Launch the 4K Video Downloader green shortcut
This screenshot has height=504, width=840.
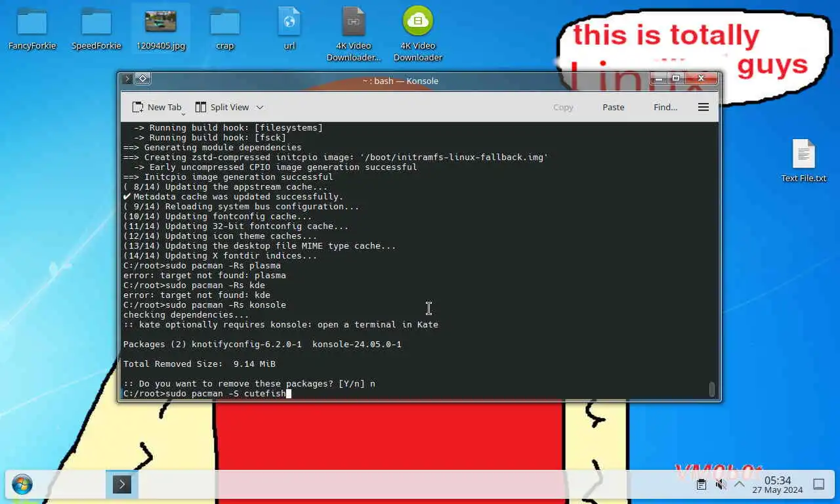tap(418, 34)
